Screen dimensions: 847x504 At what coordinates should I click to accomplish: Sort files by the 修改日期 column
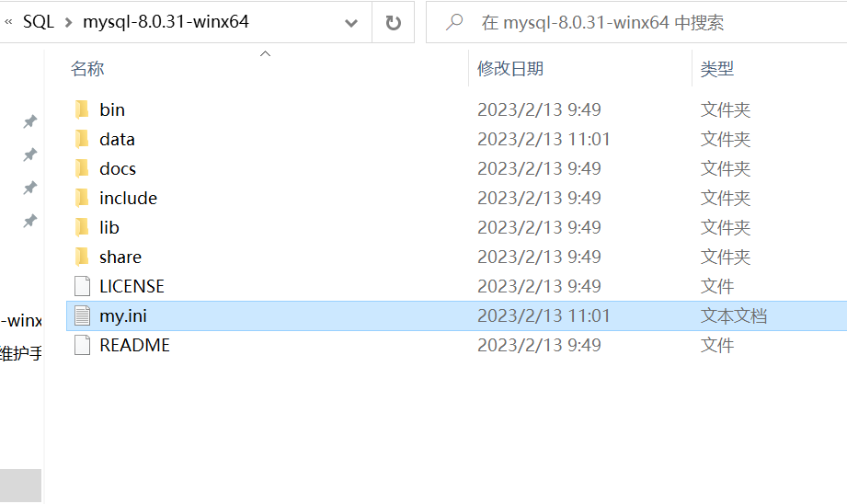click(x=509, y=69)
